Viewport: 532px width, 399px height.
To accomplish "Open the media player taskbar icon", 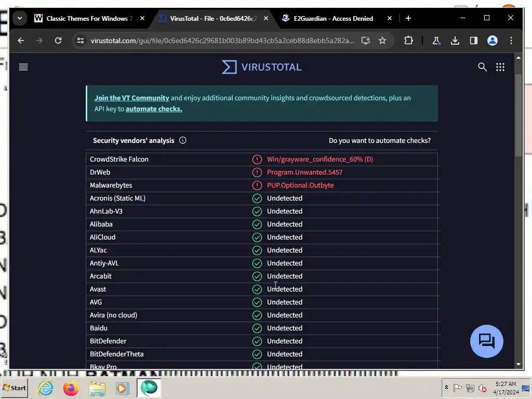I will coord(122,388).
